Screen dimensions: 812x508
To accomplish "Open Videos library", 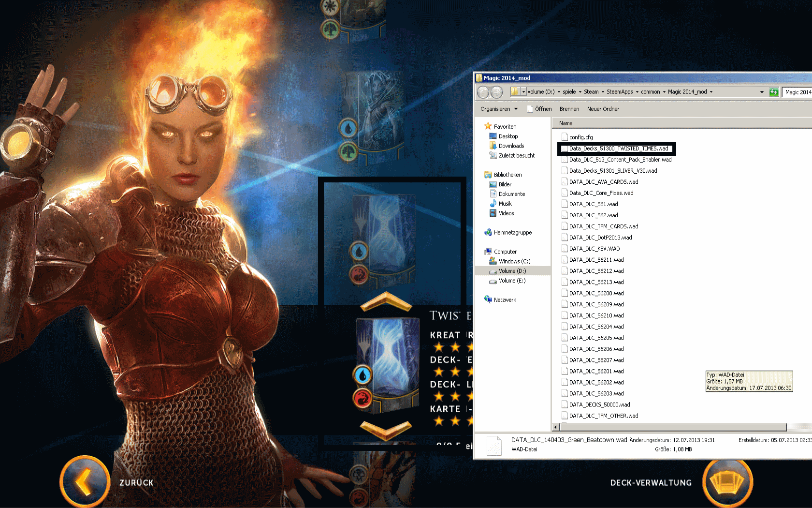I will (501, 213).
